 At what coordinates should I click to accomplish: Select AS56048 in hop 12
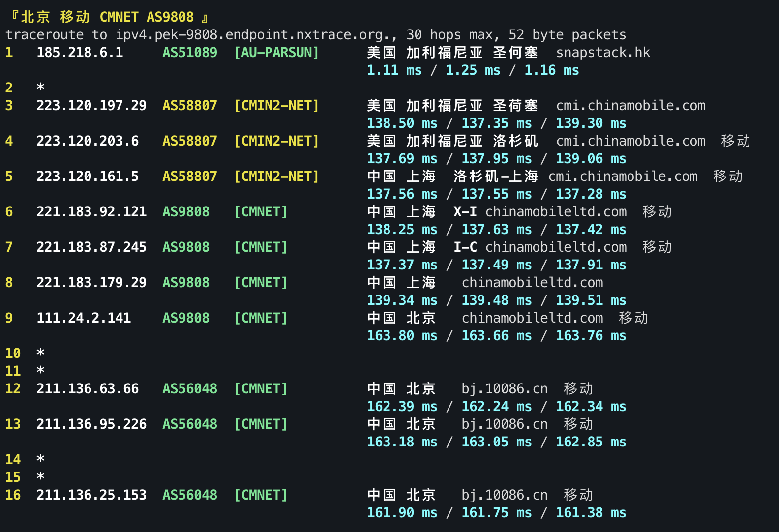pos(190,389)
